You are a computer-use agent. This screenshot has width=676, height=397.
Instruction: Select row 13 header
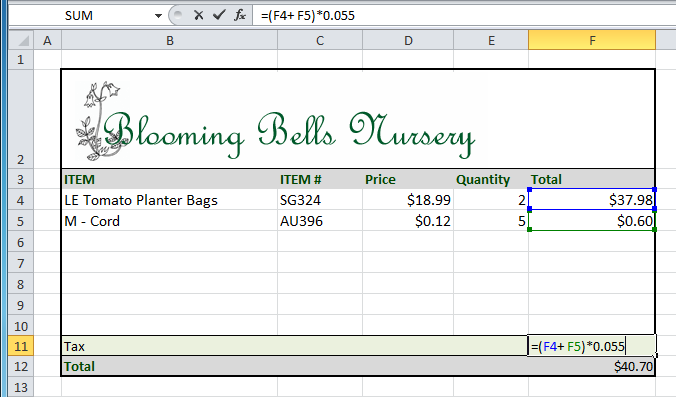(x=21, y=387)
